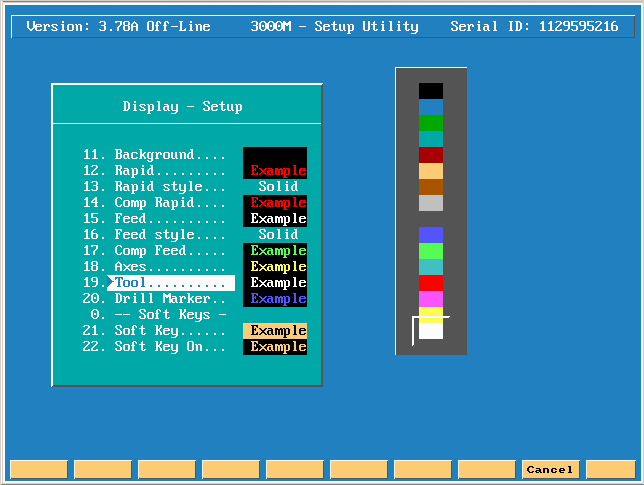
Task: Select the 11. Background menu entry
Action: click(154, 155)
